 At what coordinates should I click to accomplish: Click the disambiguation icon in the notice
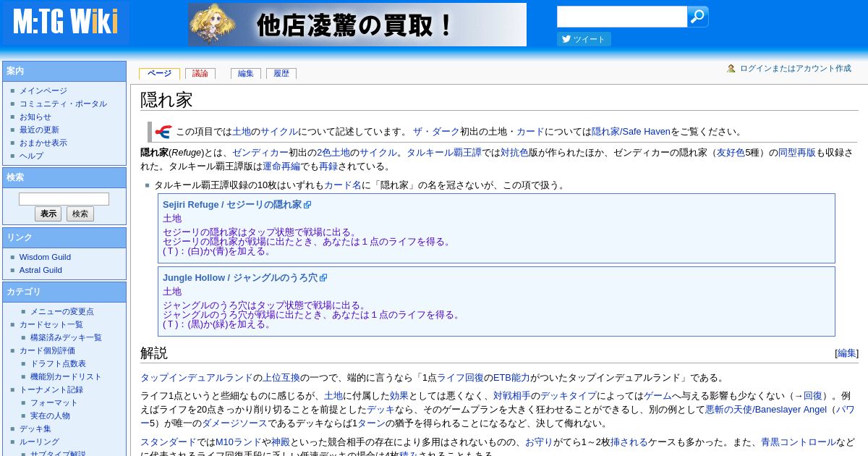pyautogui.click(x=163, y=132)
